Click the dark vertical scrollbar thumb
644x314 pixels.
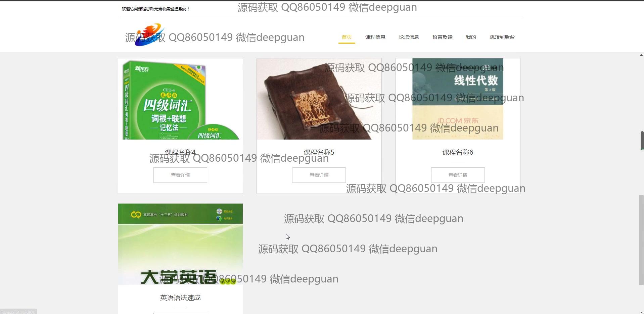pyautogui.click(x=642, y=141)
